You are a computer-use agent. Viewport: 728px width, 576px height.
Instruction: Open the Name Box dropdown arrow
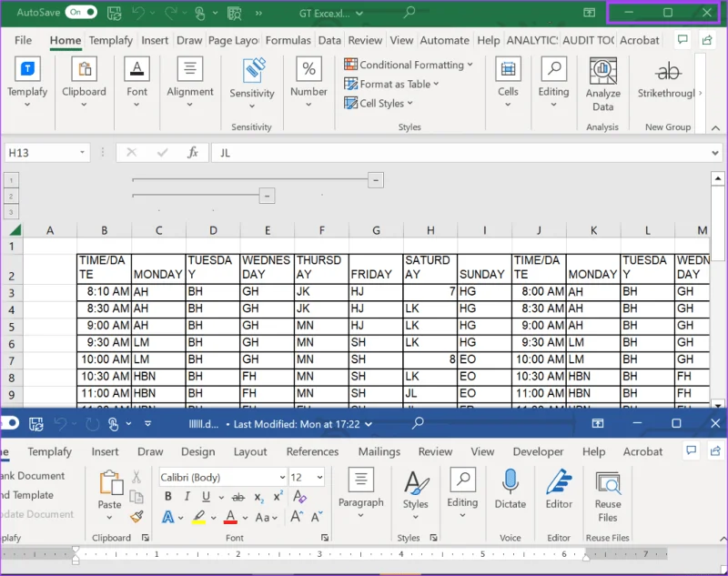tap(82, 152)
